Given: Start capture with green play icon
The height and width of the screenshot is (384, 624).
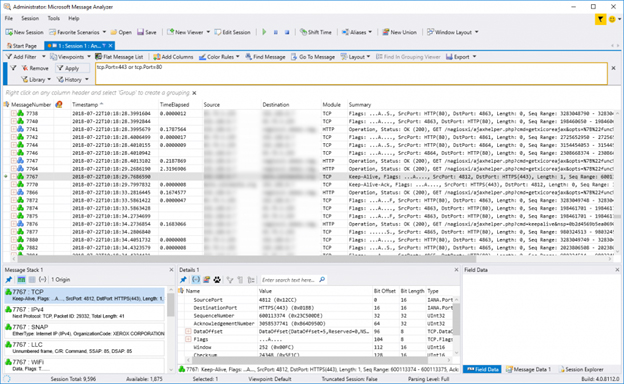Looking at the screenshot, I should [x=264, y=32].
